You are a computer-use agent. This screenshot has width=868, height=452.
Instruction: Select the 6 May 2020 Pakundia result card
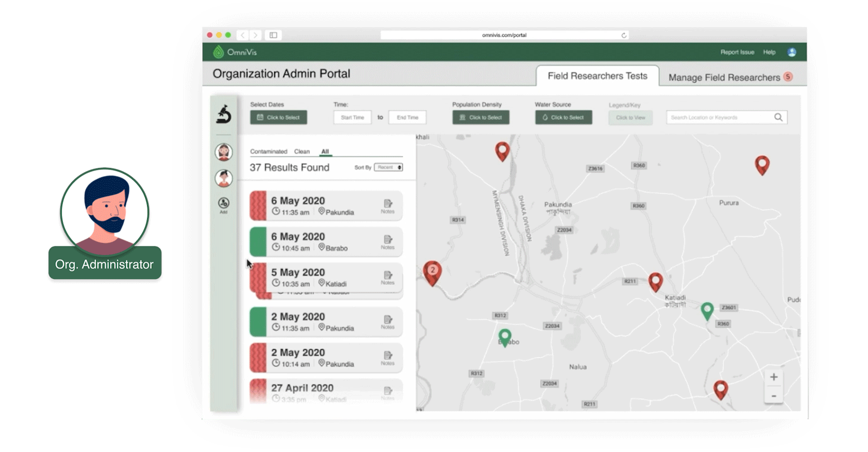(x=326, y=206)
